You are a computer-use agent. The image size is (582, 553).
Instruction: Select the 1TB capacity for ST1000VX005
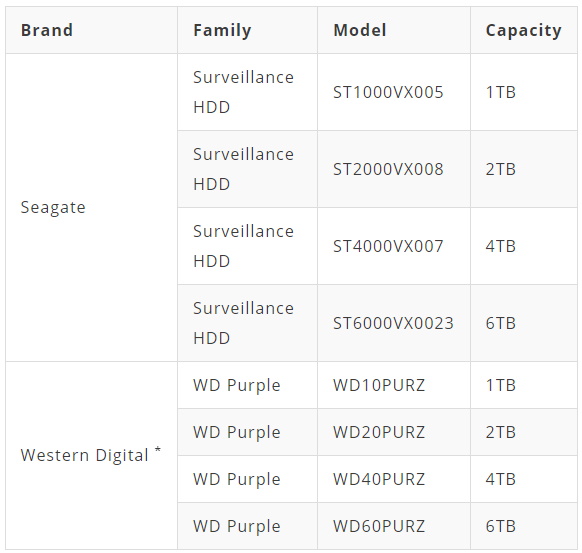pyautogui.click(x=500, y=92)
